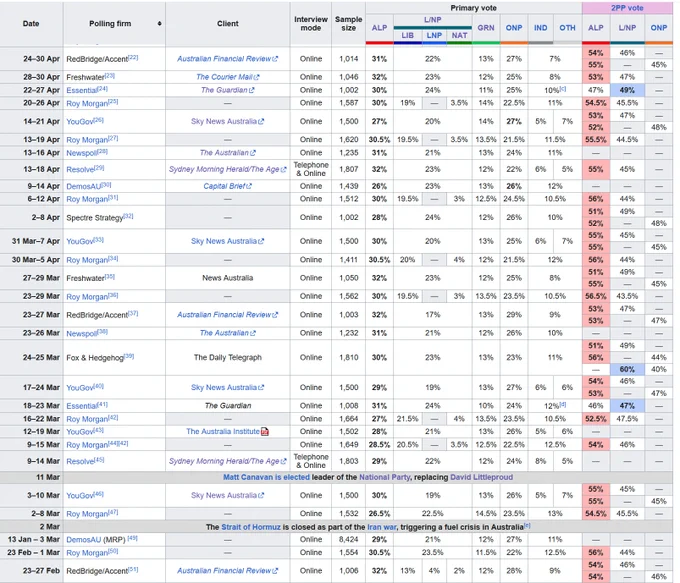Click the Interview mode column header
Screen dimensions: 680x583
click(x=311, y=23)
